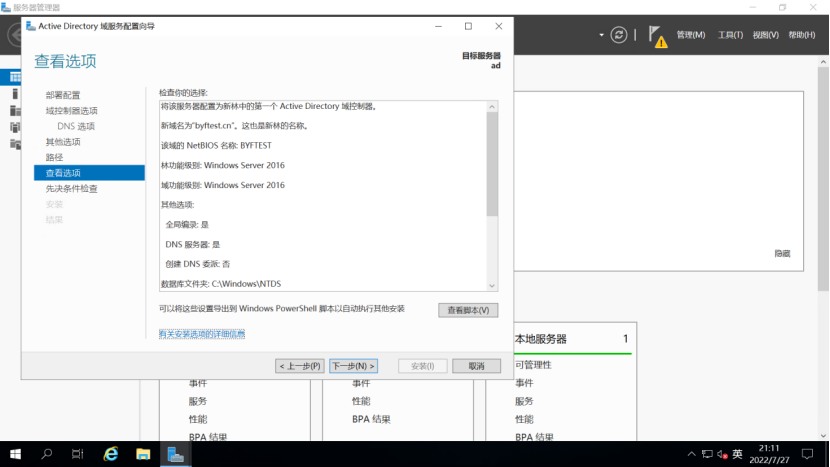This screenshot has height=467, width=830.
Task: Open the notifications flag with warning
Action: [x=656, y=36]
